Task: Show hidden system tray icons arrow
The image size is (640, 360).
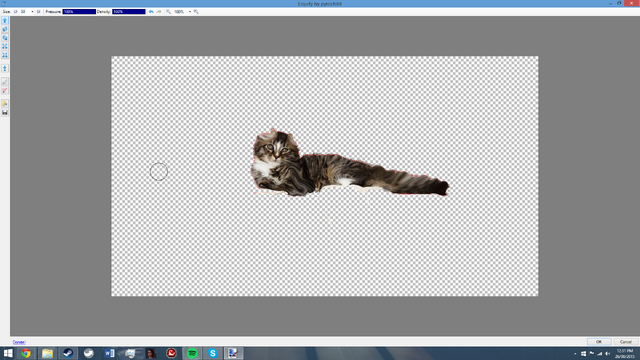Action: (576, 353)
